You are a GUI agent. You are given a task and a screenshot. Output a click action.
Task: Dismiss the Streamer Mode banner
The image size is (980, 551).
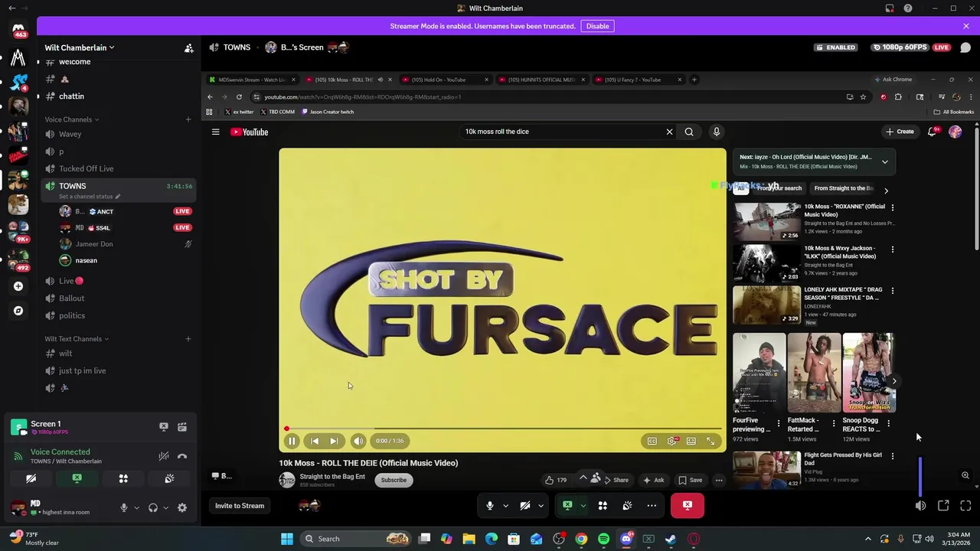tap(965, 26)
